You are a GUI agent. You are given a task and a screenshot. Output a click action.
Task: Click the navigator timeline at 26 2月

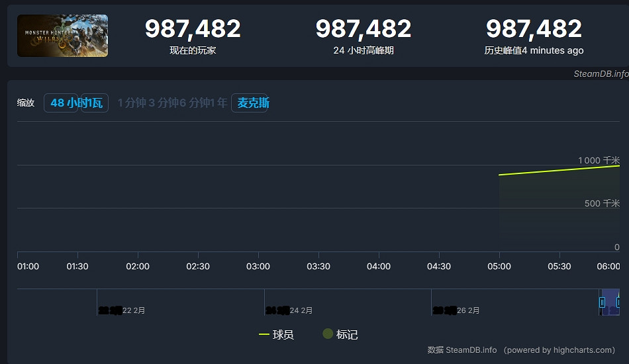coord(467,310)
